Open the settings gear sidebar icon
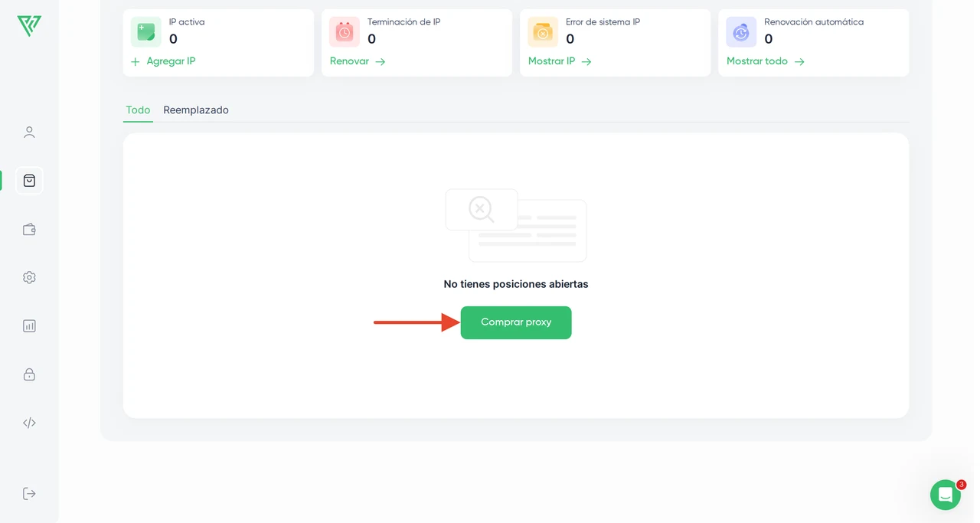980x523 pixels. (x=29, y=277)
